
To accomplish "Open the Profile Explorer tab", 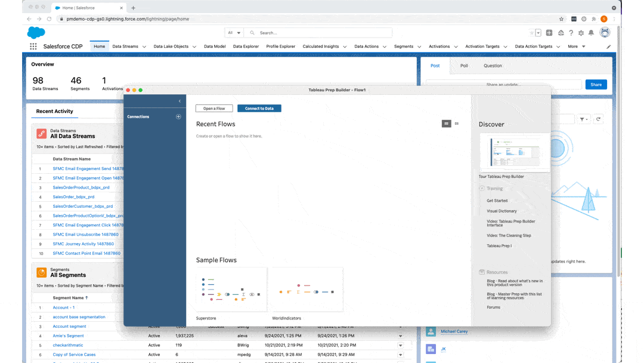I will point(280,47).
